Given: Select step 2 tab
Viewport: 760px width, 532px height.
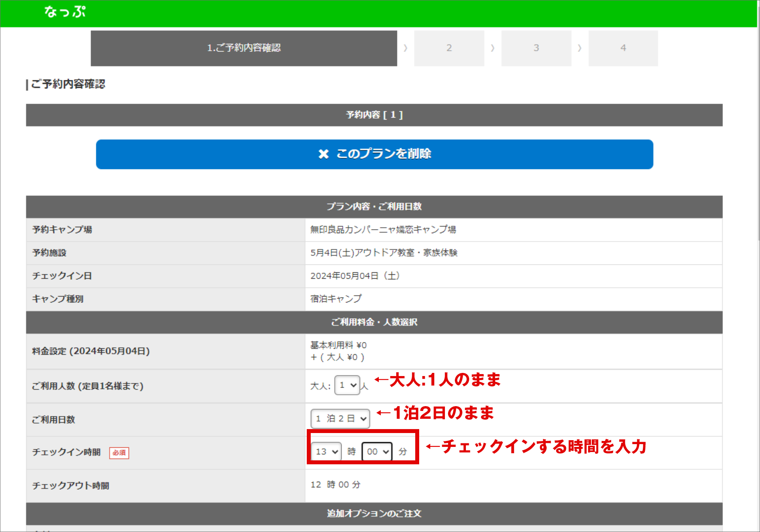Looking at the screenshot, I should coord(449,48).
